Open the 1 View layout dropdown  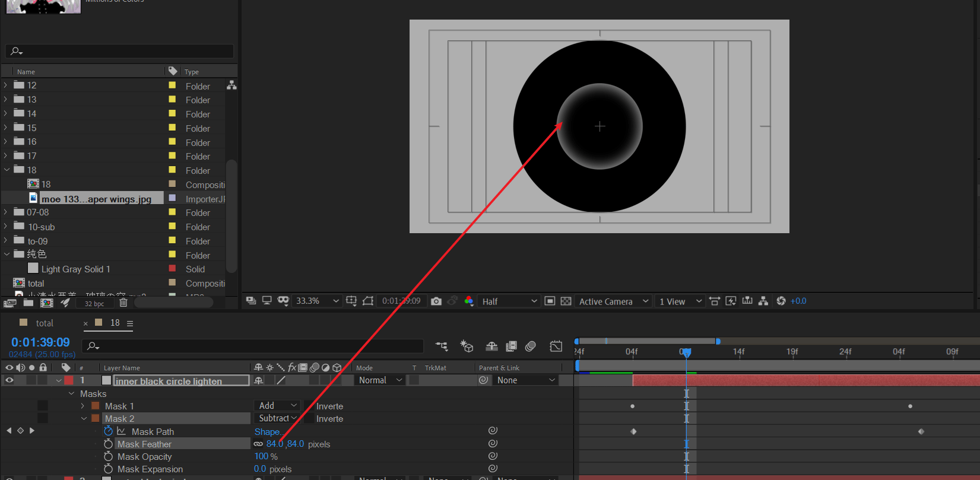680,301
